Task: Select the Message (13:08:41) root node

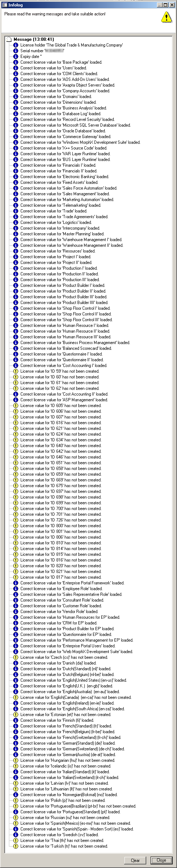Action: pyautogui.click(x=34, y=39)
